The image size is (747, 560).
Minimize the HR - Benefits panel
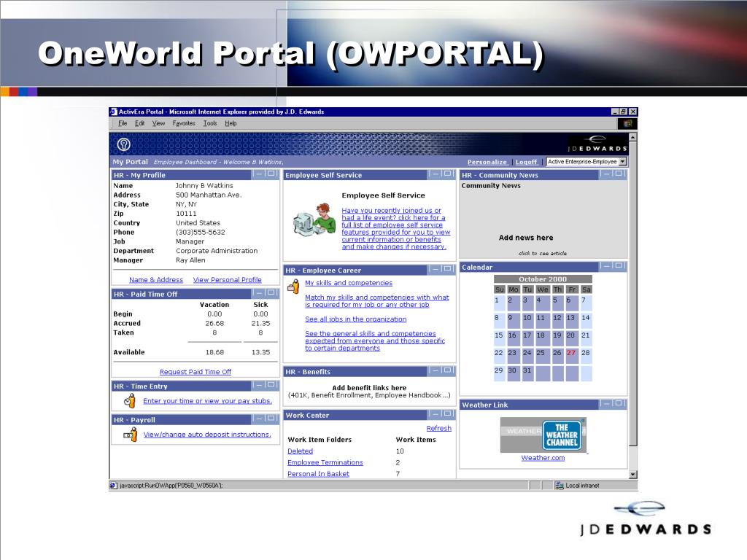435,370
